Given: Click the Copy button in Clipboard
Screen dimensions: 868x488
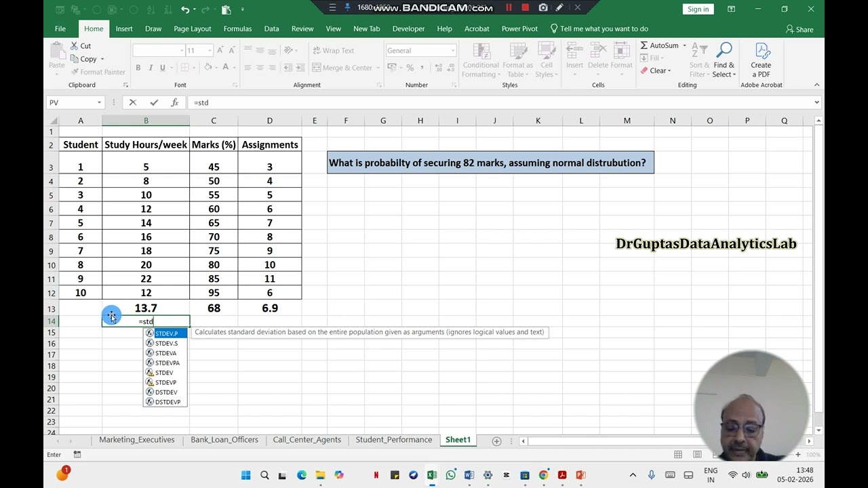Looking at the screenshot, I should tap(84, 59).
